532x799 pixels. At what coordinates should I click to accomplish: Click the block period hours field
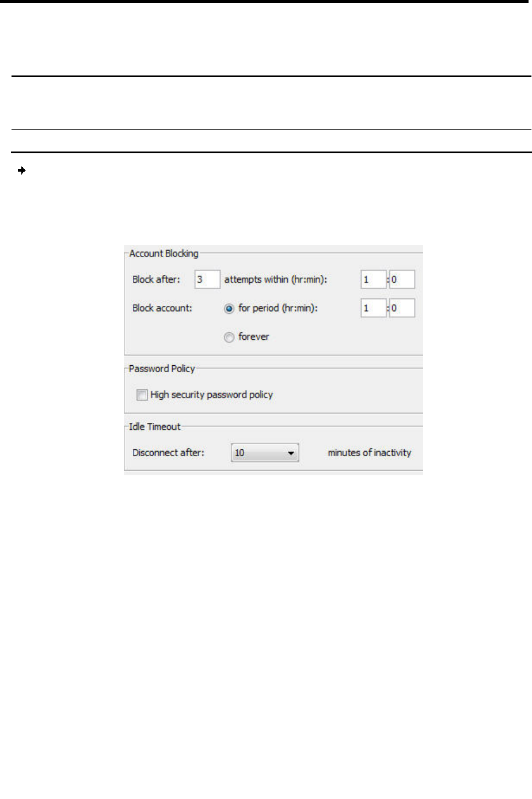[373, 308]
